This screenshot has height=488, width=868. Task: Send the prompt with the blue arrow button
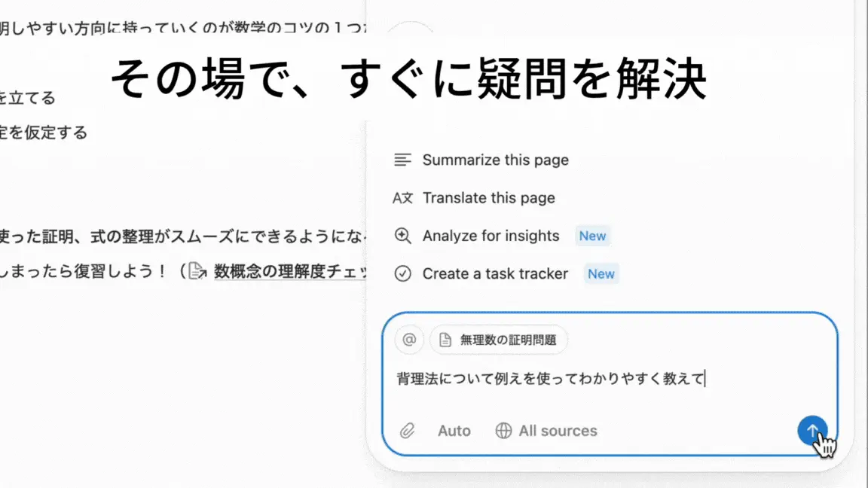[812, 430]
